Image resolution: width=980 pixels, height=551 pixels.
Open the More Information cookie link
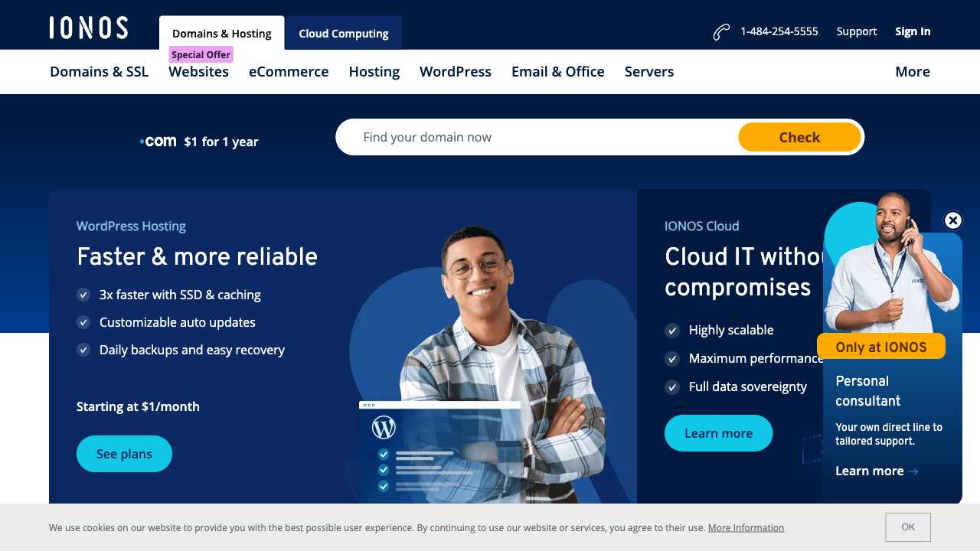[746, 528]
